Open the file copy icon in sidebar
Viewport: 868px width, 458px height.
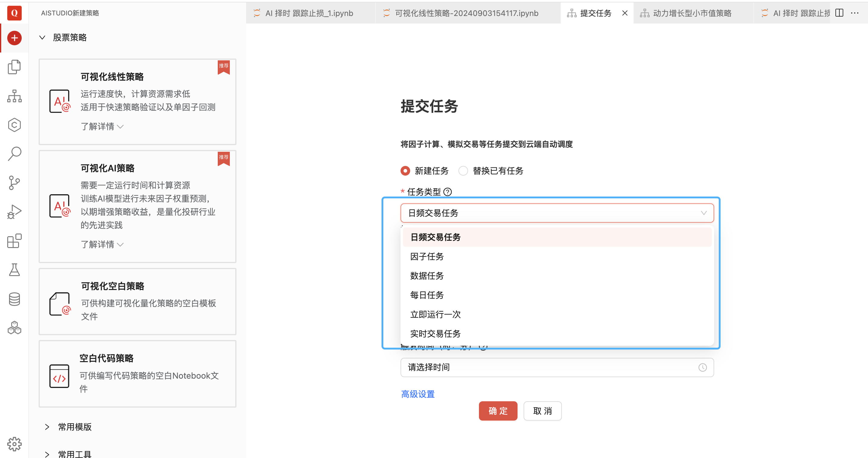click(x=14, y=67)
